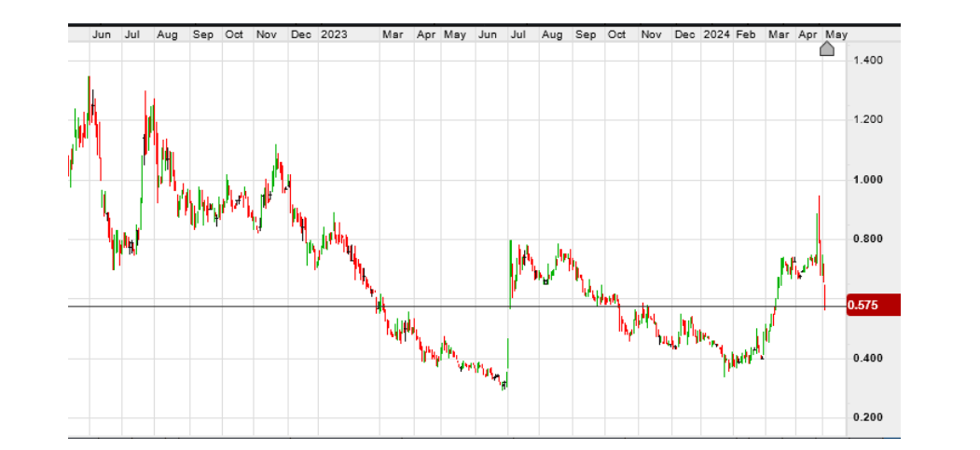Select the 0.800 price axis label
Image resolution: width=980 pixels, height=450 pixels.
tap(867, 239)
